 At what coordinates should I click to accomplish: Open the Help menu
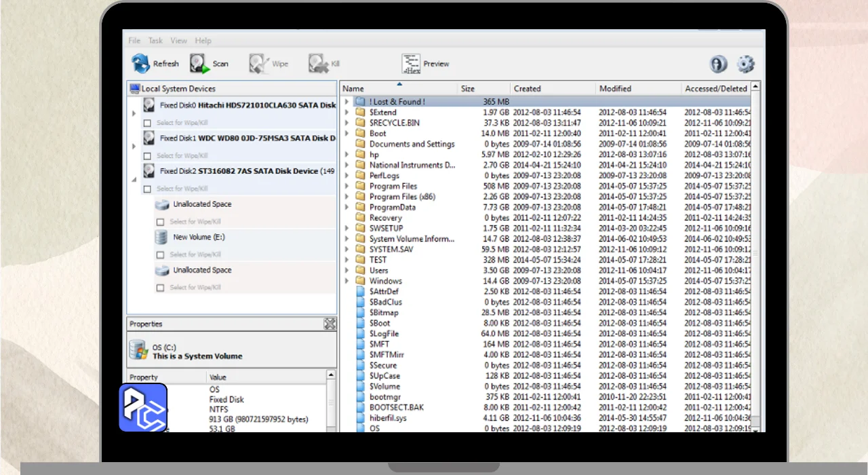[x=203, y=41]
